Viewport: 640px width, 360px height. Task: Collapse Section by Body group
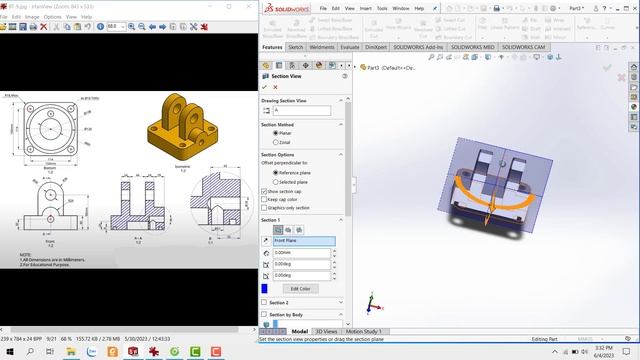point(341,315)
